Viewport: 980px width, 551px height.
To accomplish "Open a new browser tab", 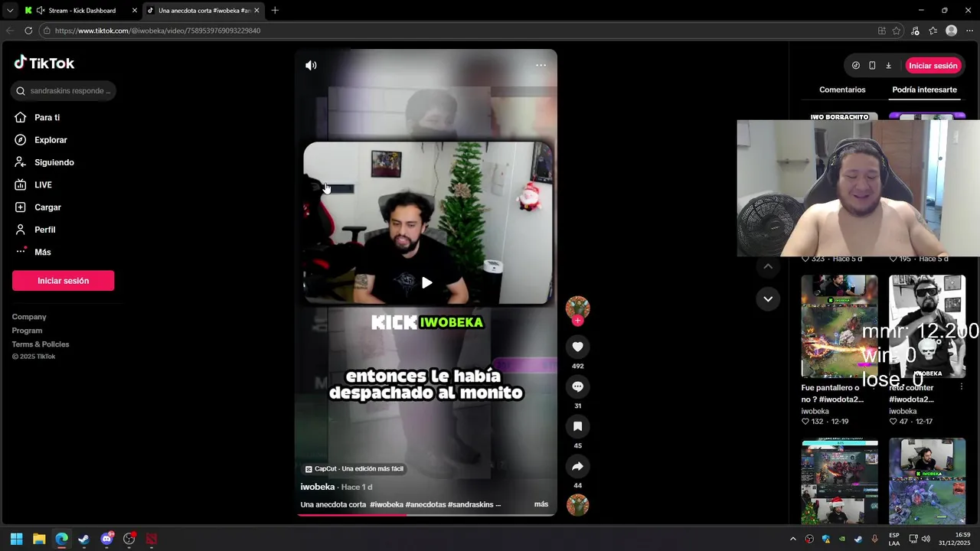I will point(275,11).
